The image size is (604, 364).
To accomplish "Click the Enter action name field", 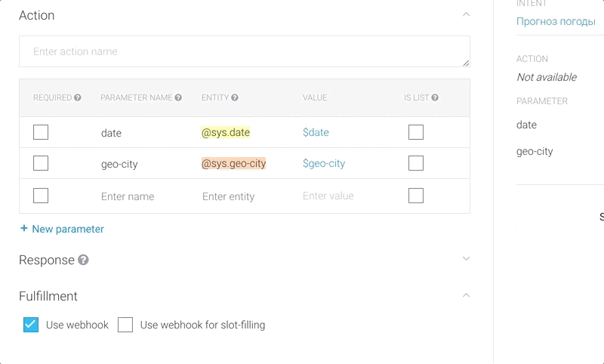I will [x=244, y=52].
